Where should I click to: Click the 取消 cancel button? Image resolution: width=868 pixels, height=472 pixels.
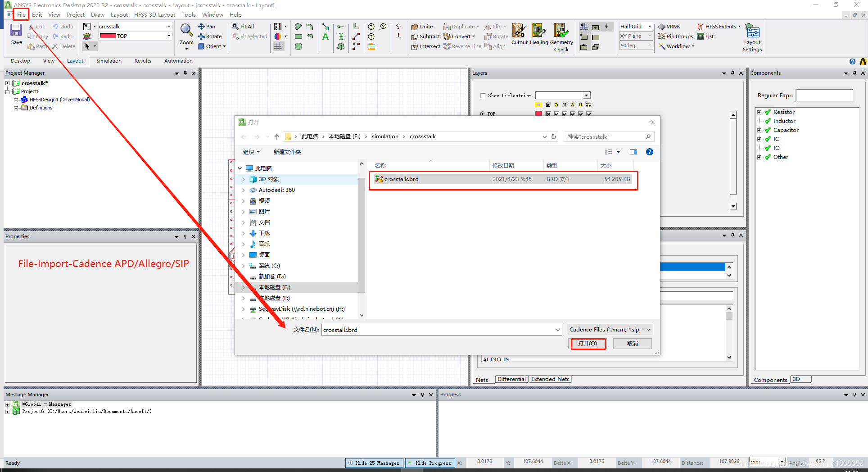coord(632,344)
